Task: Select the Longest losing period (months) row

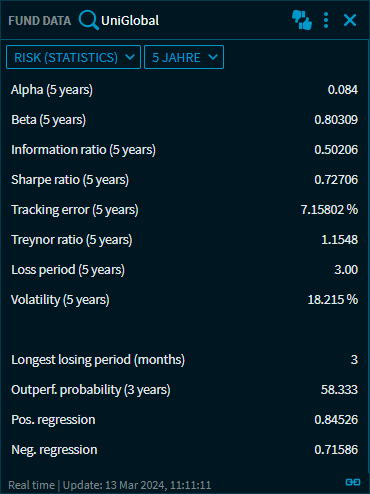Action: coord(184,360)
